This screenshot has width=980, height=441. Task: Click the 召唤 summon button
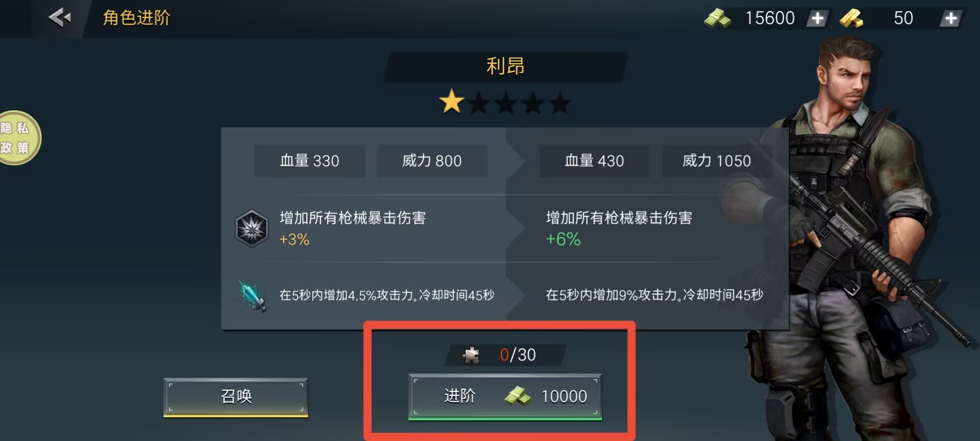click(236, 397)
